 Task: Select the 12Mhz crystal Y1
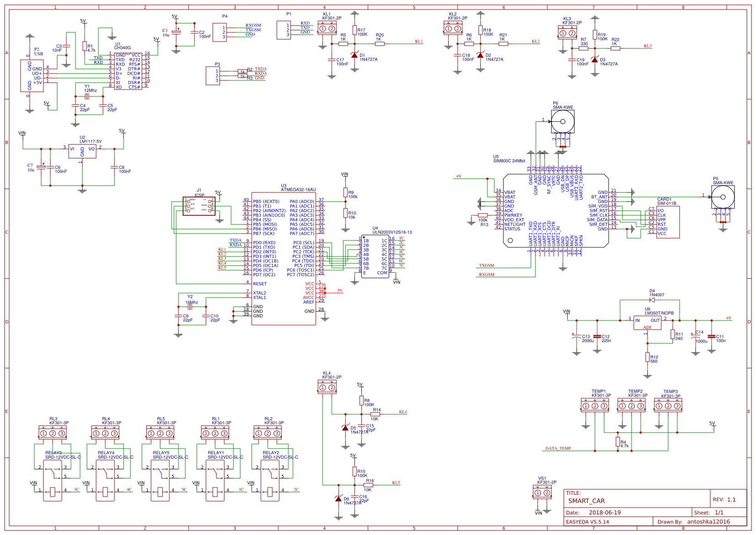(87, 96)
